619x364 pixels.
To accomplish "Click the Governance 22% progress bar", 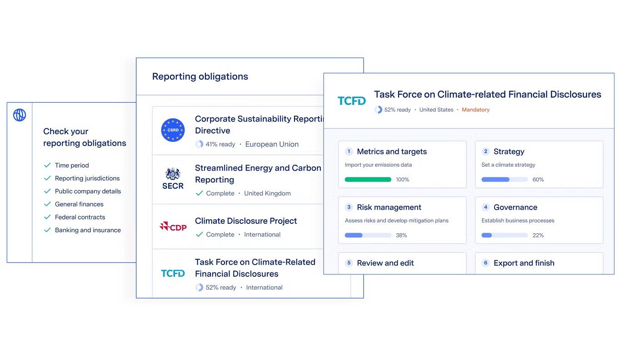I will (504, 235).
